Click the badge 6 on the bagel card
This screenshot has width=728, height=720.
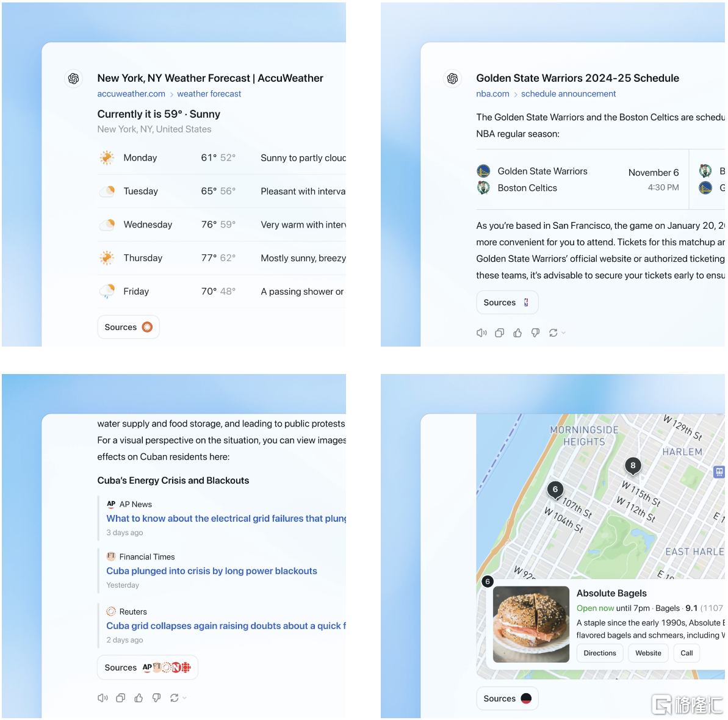pyautogui.click(x=487, y=581)
